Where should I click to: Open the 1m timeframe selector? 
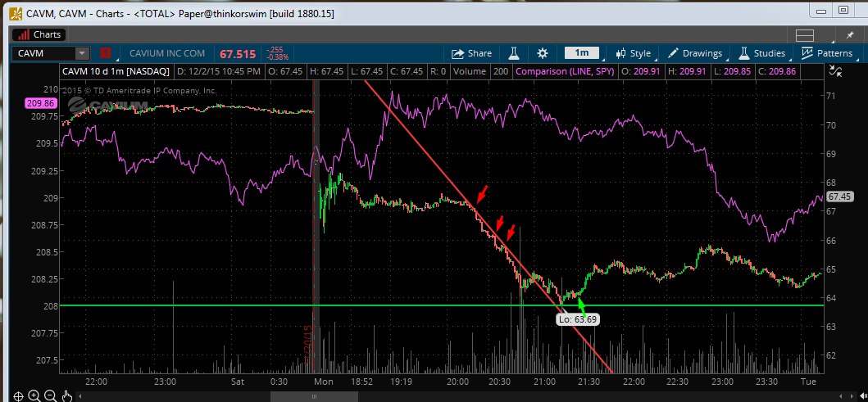(581, 53)
